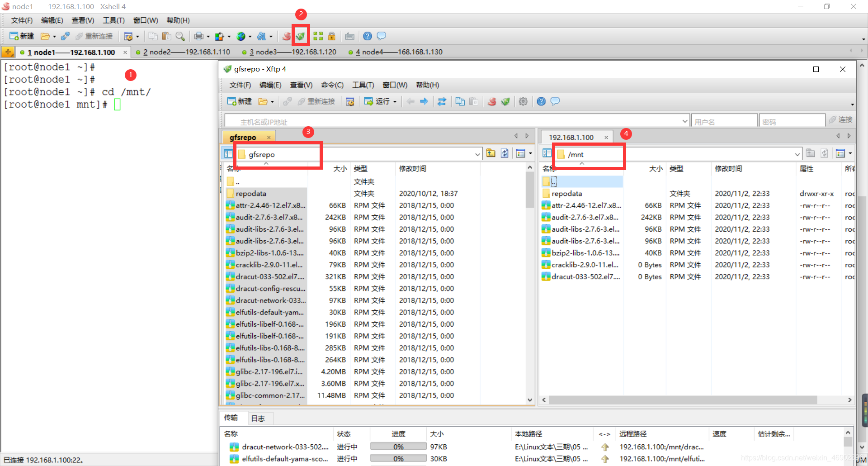Click Xshell new session button 新建
The image size is (868, 466).
click(22, 36)
